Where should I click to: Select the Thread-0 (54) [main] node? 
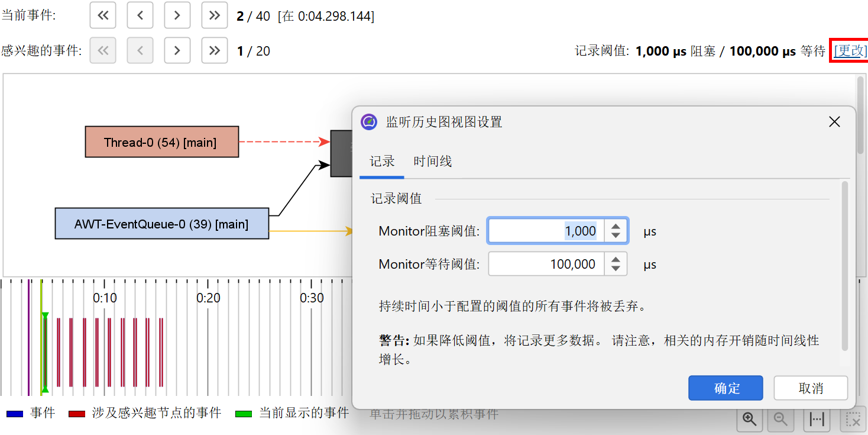click(x=161, y=142)
